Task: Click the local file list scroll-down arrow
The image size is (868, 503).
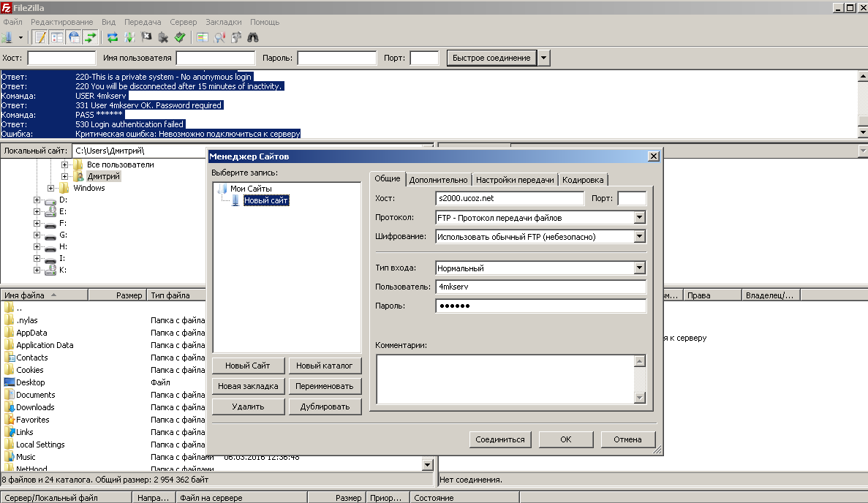Action: (427, 465)
